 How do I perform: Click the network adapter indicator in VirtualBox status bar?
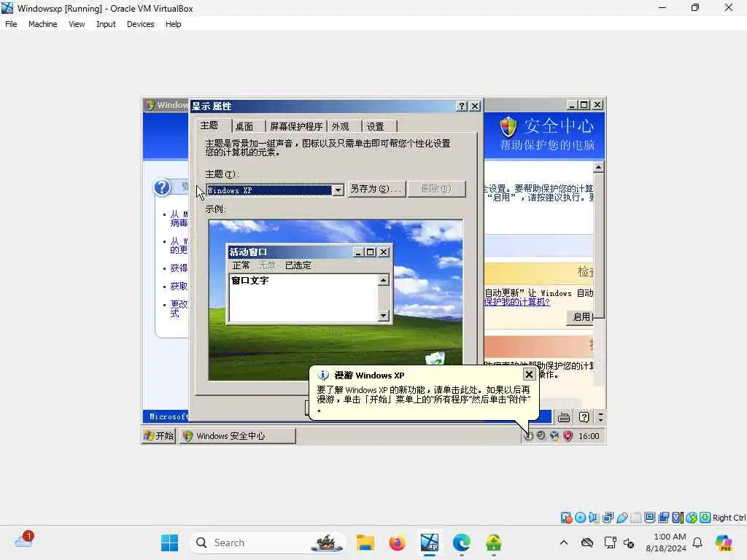608,518
